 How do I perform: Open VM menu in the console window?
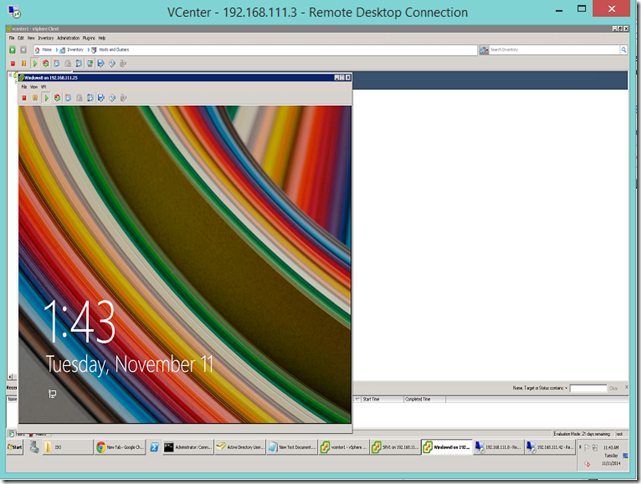click(x=43, y=87)
